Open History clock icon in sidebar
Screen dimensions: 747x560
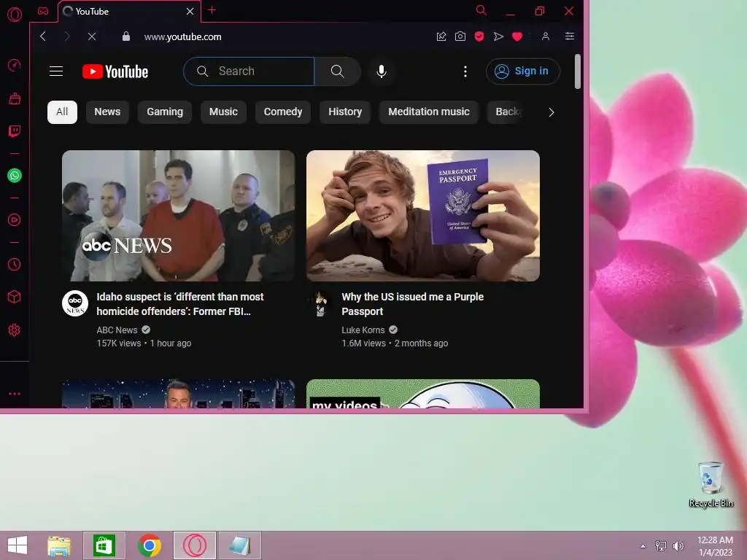15,264
